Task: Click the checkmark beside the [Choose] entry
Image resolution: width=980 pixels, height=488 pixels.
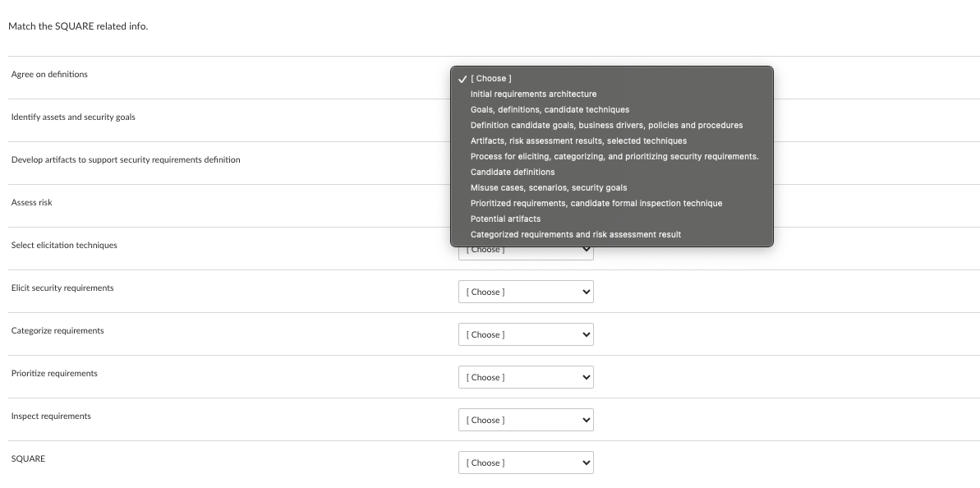Action: [463, 78]
